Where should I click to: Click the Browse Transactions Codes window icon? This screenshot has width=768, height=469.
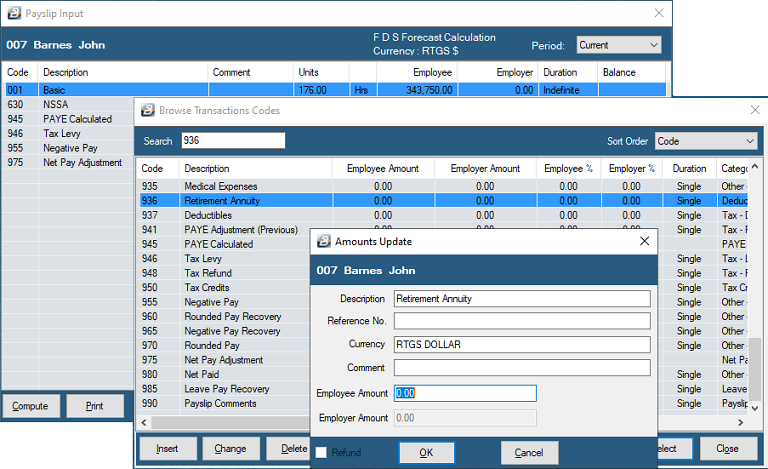point(148,110)
